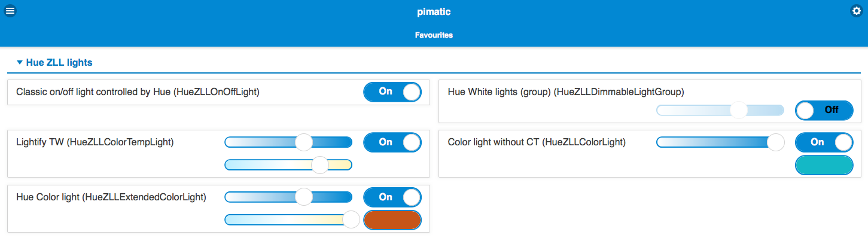Viewport: 868px width, 238px height.
Task: Select the Favourites page tab
Action: pos(434,35)
